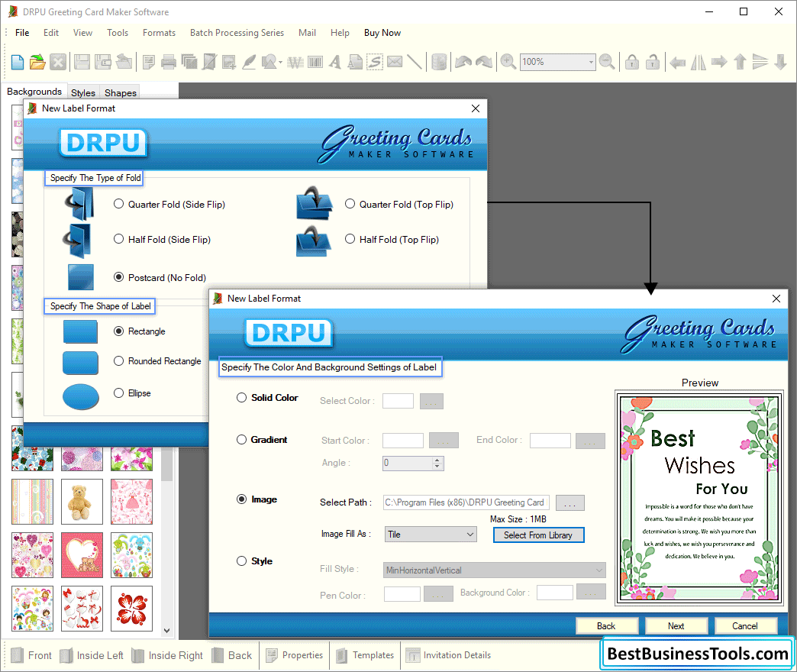
Task: Select Half Fold (Side Flip) option
Action: pos(118,239)
